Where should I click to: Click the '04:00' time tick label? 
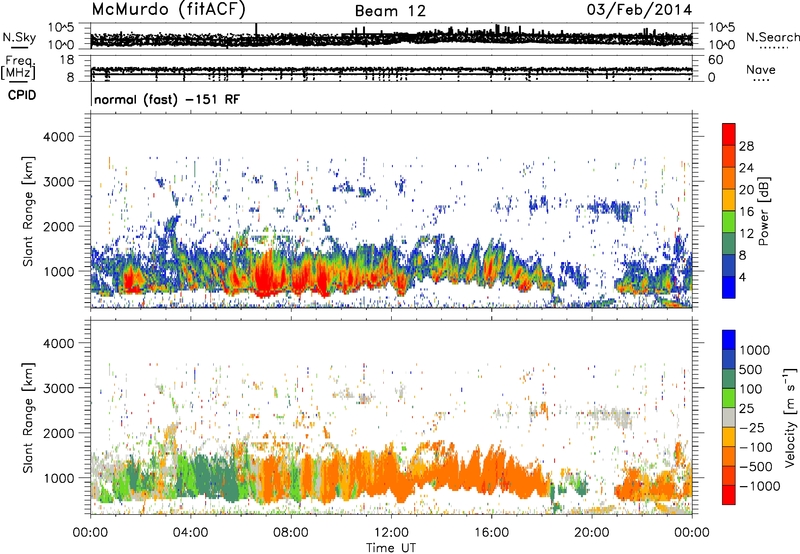point(190,533)
